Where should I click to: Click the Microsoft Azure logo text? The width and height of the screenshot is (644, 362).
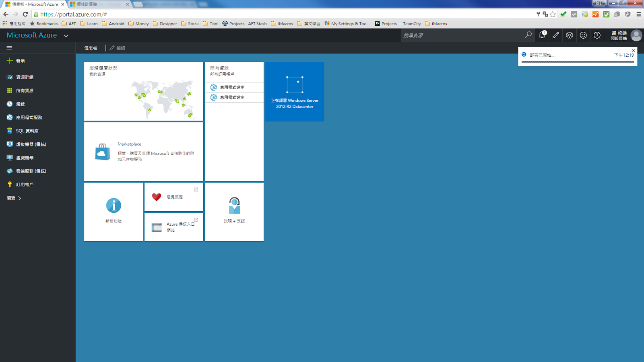pos(32,35)
